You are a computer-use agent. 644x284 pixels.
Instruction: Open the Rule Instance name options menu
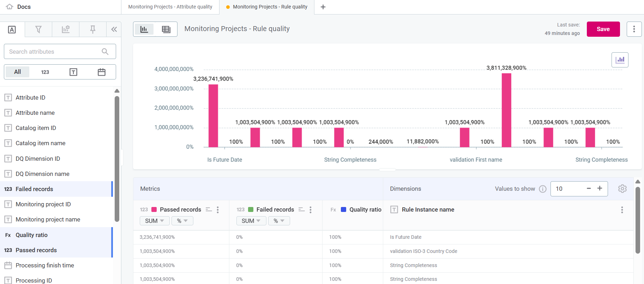pos(622,210)
